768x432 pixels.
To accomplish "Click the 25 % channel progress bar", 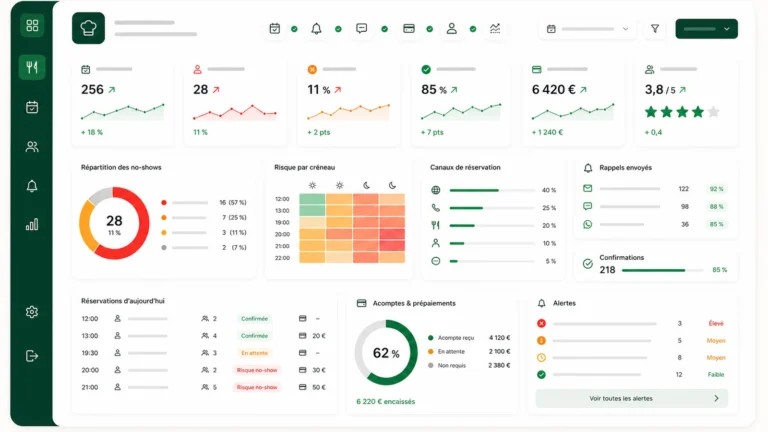I will pyautogui.click(x=492, y=208).
